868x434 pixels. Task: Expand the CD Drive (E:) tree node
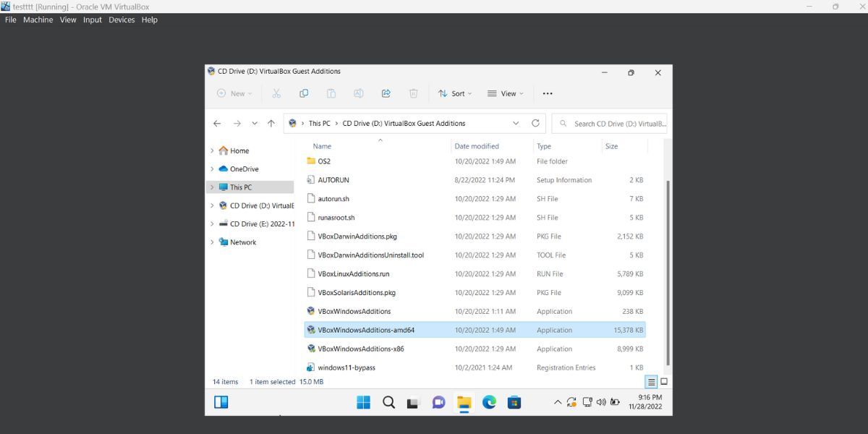coord(212,224)
